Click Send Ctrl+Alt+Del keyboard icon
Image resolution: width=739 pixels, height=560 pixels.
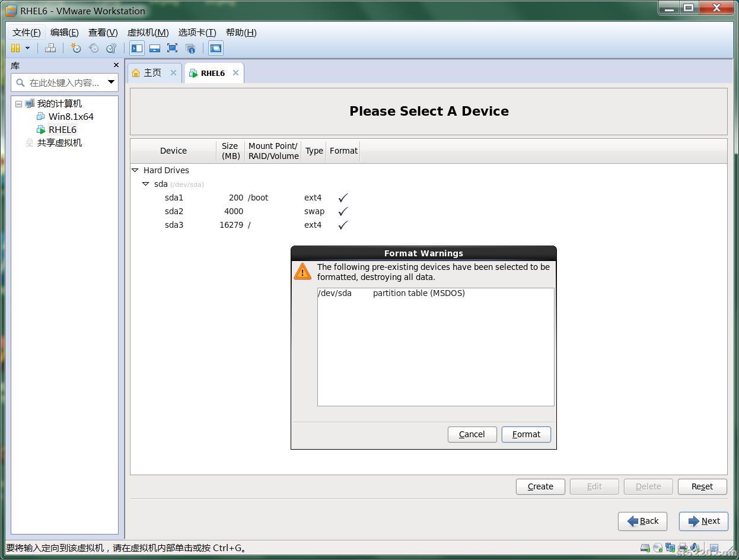click(50, 48)
